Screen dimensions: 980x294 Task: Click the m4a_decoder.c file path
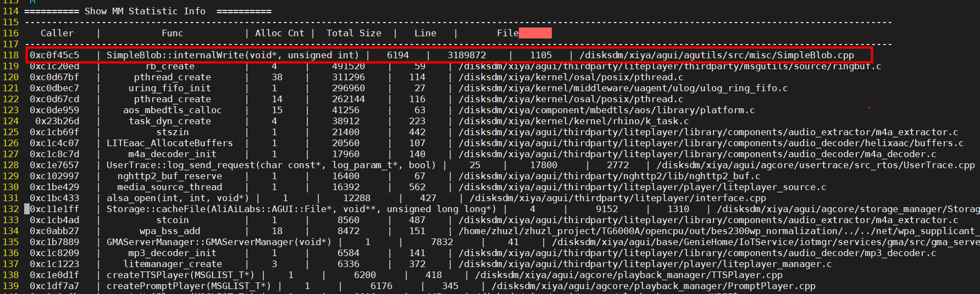point(697,154)
